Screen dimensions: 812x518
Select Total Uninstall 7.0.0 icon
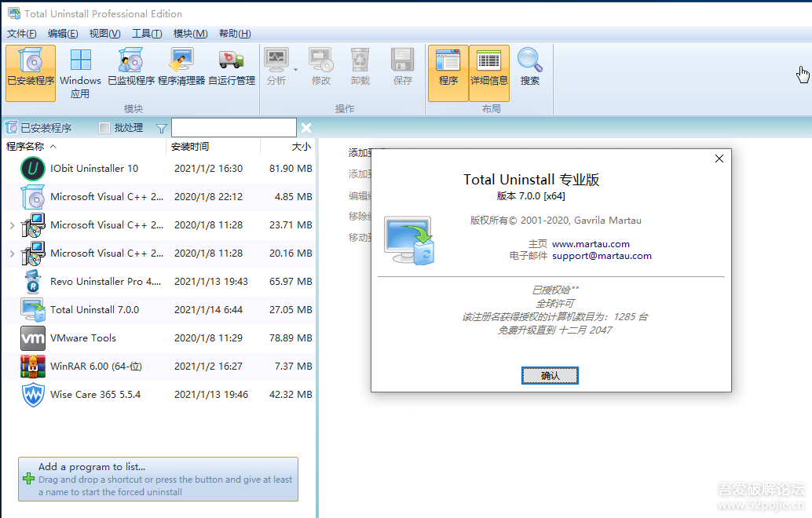(x=33, y=310)
